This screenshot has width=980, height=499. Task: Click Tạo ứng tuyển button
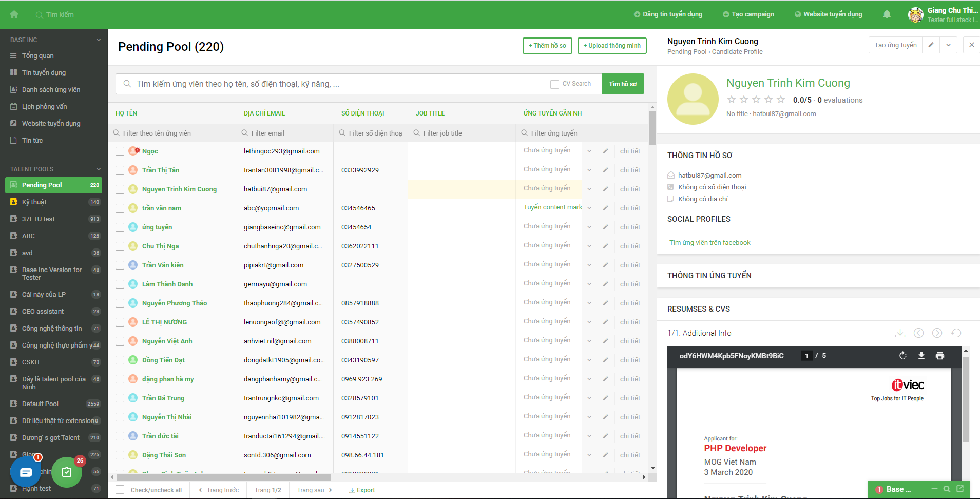895,45
